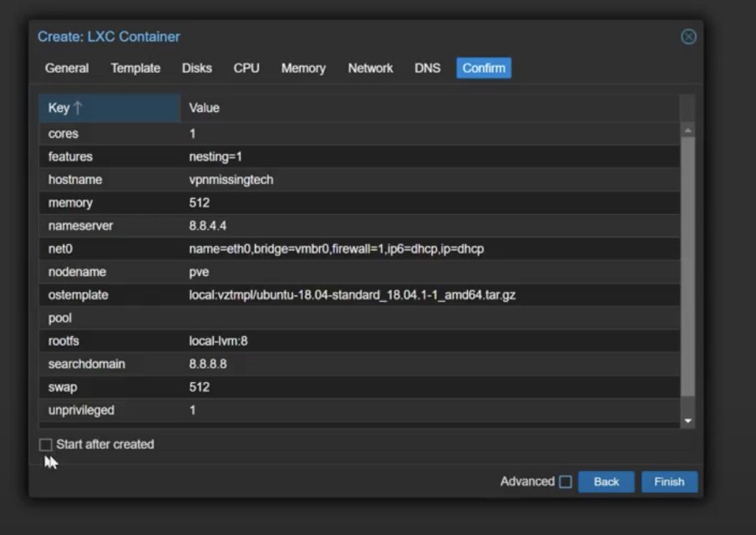Open the Template tab
This screenshot has width=756, height=535.
135,69
